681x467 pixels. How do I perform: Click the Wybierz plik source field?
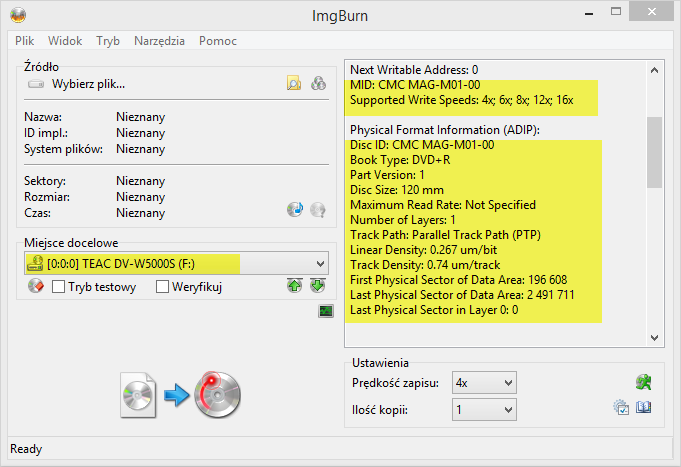tap(88, 84)
